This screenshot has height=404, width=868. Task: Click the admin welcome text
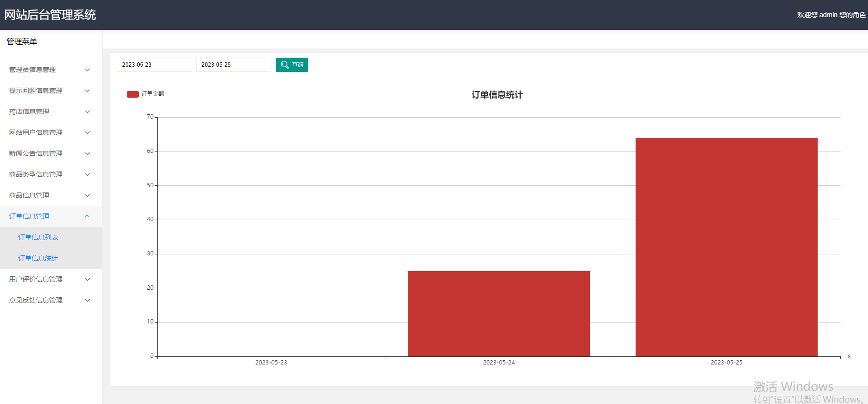[x=831, y=15]
